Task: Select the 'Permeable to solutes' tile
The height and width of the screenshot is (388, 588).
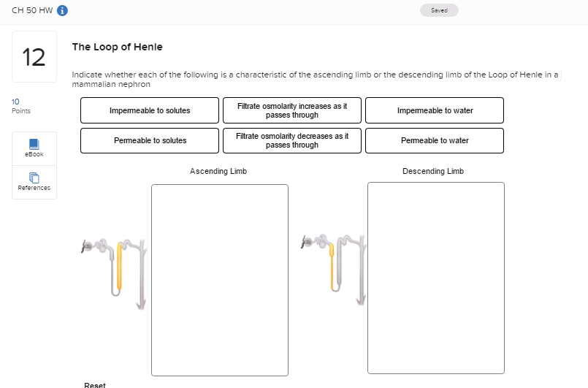Action: 150,140
